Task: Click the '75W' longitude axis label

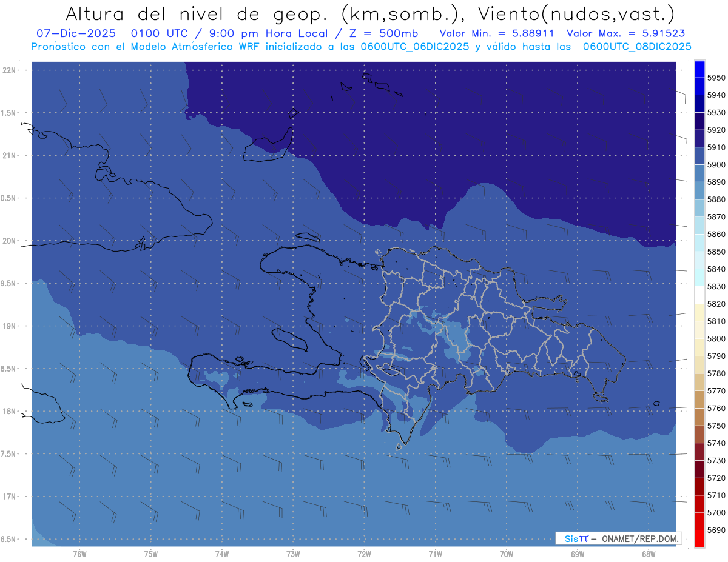Action: 151,554
